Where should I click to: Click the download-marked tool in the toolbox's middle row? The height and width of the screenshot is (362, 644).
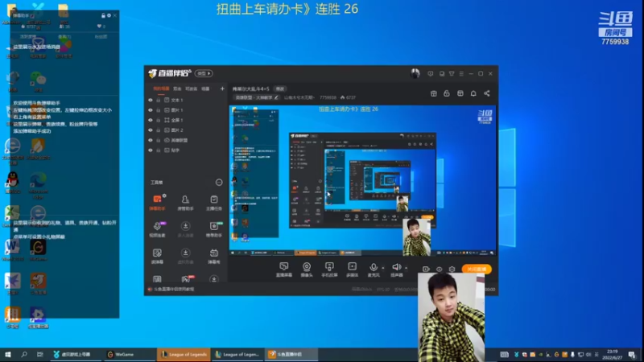click(x=185, y=229)
